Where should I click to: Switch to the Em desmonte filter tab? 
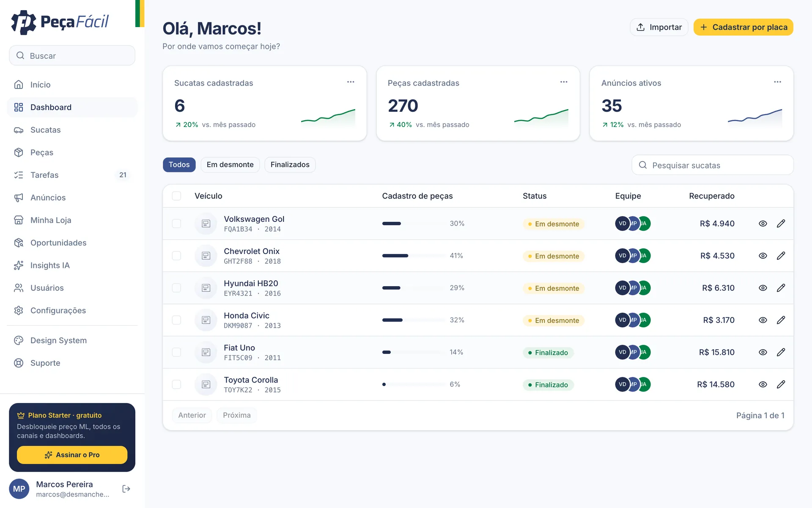tap(230, 165)
